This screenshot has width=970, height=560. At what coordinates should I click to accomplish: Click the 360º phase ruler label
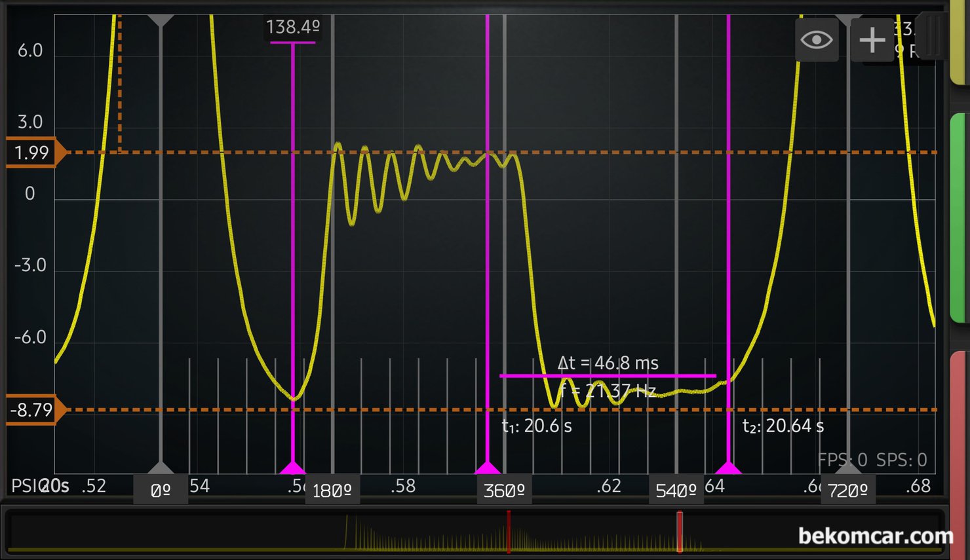point(504,490)
